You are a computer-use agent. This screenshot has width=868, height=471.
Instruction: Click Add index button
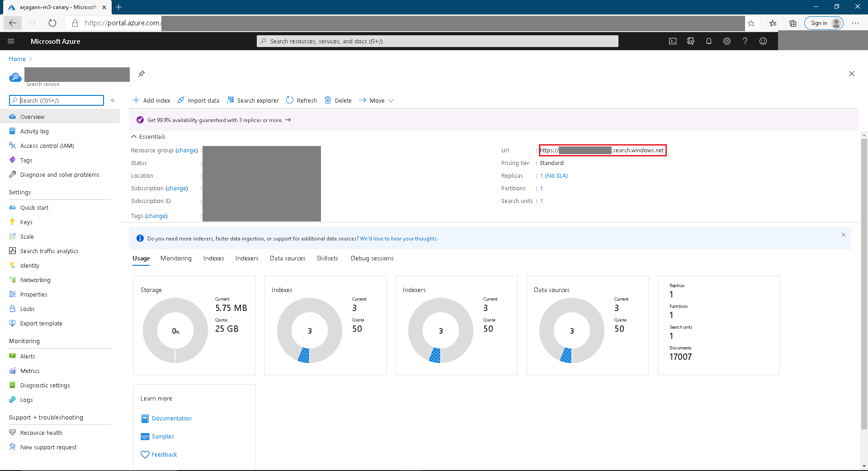151,100
